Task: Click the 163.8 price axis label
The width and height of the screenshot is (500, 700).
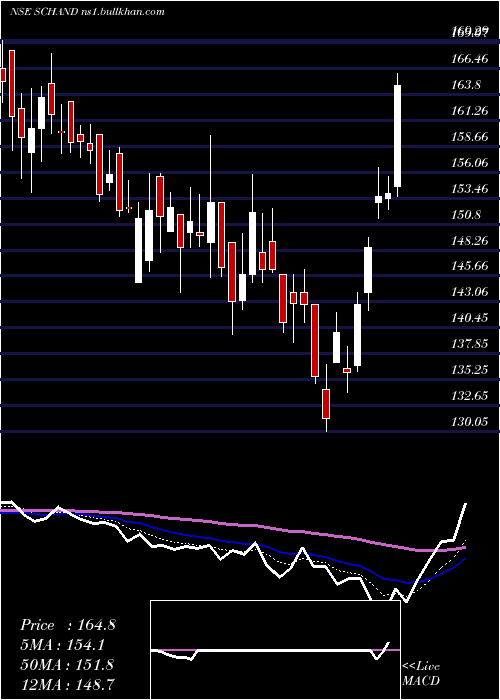Action: [x=466, y=84]
